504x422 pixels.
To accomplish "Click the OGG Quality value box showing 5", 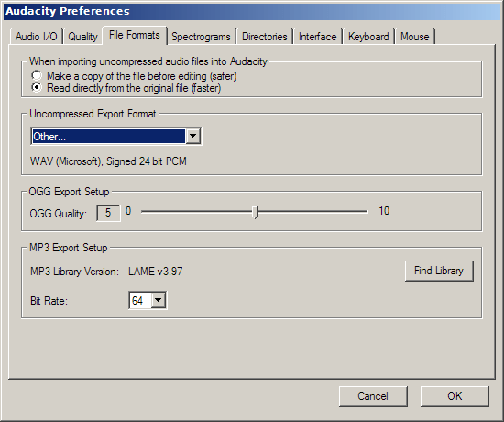I will (x=108, y=213).
